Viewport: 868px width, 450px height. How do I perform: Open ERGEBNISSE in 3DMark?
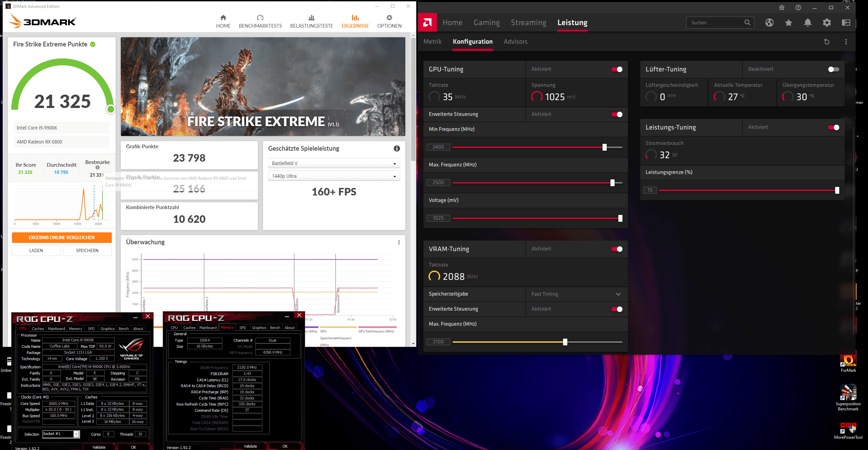click(x=355, y=22)
